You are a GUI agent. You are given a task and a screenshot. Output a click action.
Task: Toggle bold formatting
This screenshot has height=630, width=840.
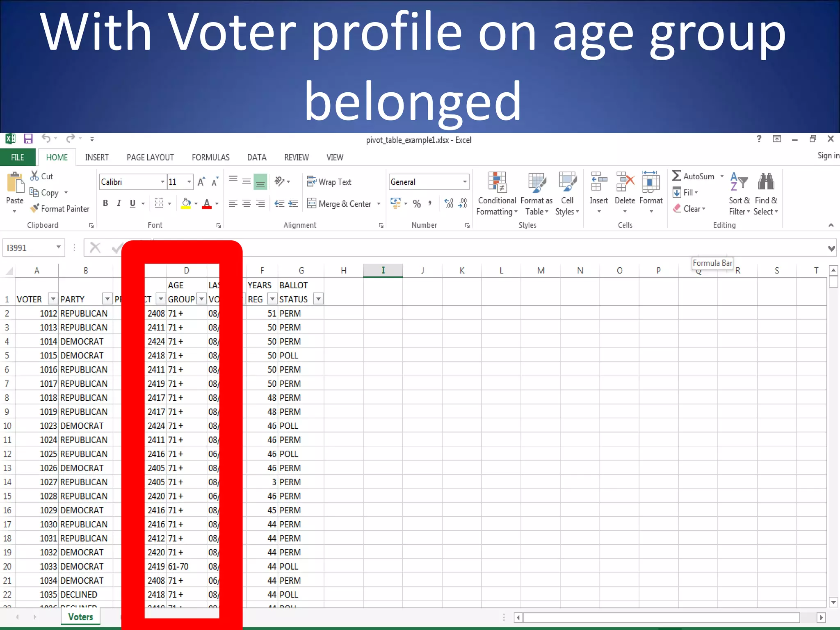(x=105, y=203)
